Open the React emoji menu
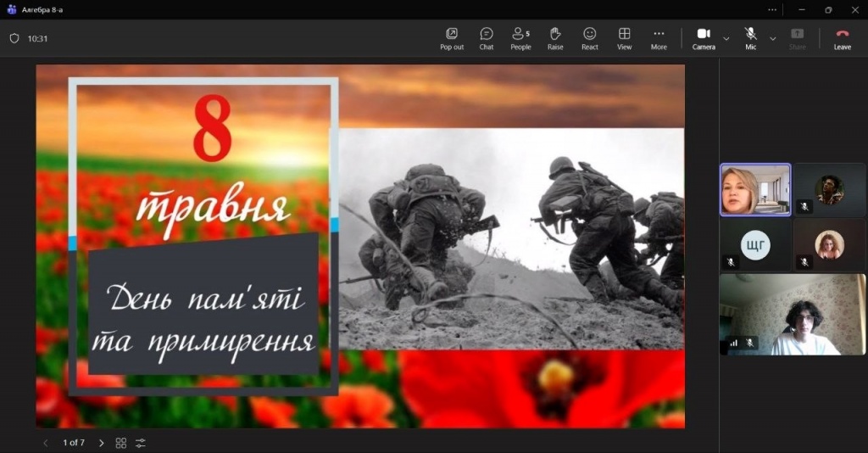 [x=590, y=39]
